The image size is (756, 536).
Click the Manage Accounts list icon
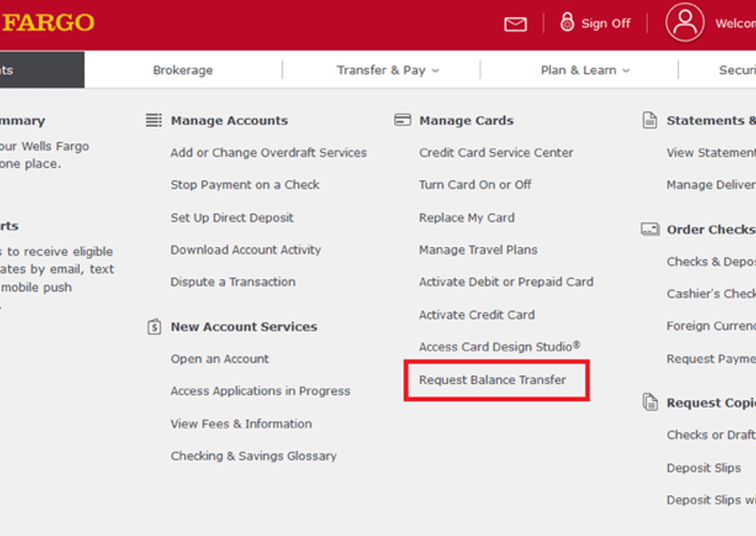(154, 120)
